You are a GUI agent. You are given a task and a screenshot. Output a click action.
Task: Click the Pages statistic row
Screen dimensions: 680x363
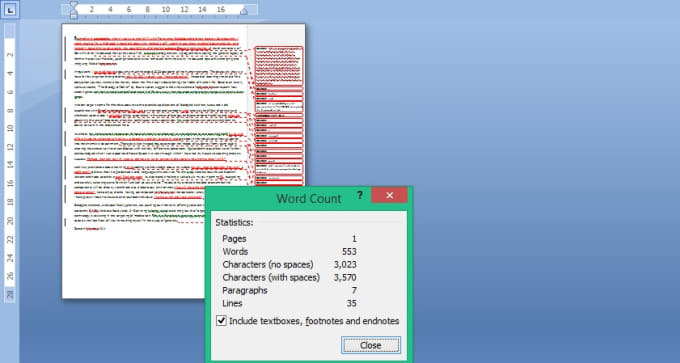289,239
